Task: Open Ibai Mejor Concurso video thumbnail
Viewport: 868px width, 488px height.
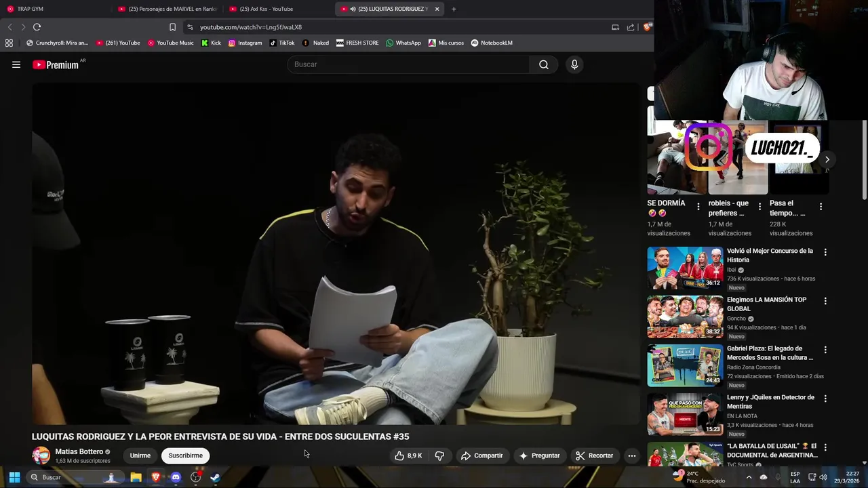Action: 685,268
